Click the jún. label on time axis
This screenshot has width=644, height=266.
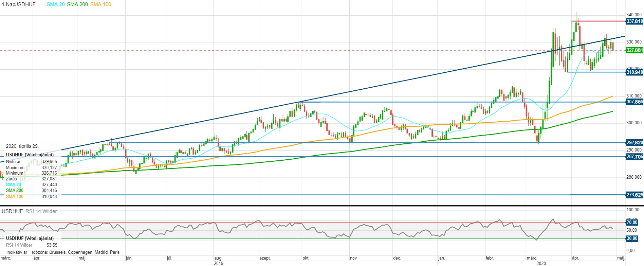point(129,258)
